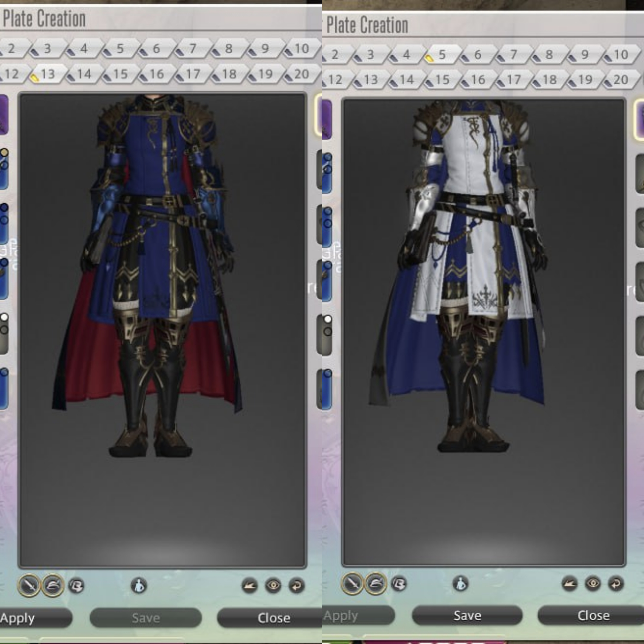This screenshot has width=644, height=644.
Task: Click Close button in right window
Action: tap(591, 615)
